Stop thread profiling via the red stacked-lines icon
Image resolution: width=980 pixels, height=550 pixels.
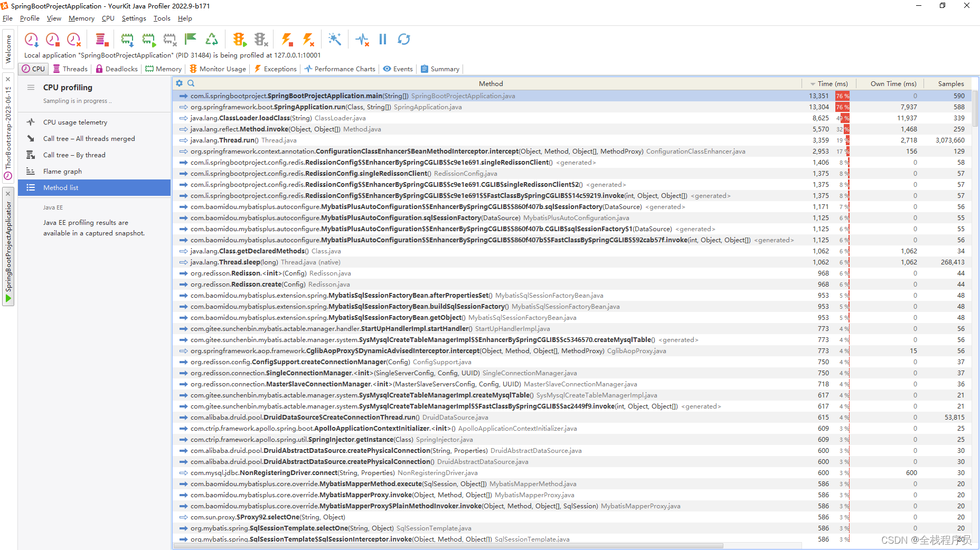click(101, 40)
